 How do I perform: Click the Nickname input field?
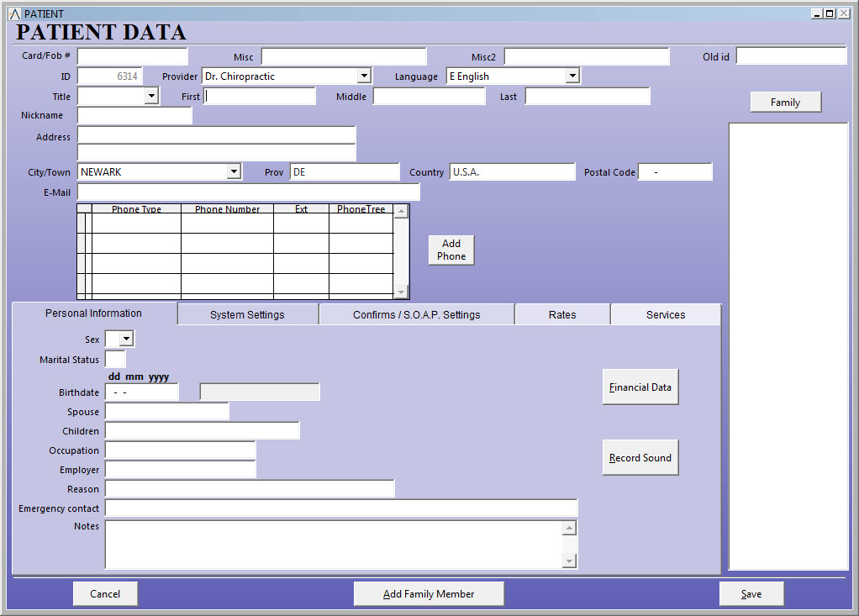tap(134, 115)
